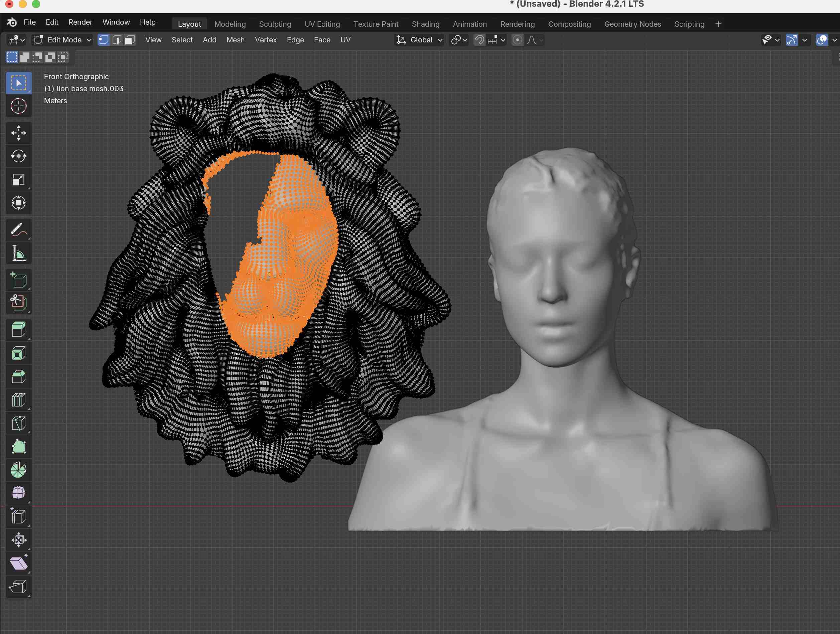Enable edge select mode
Screen dimensions: 840x634
[117, 40]
